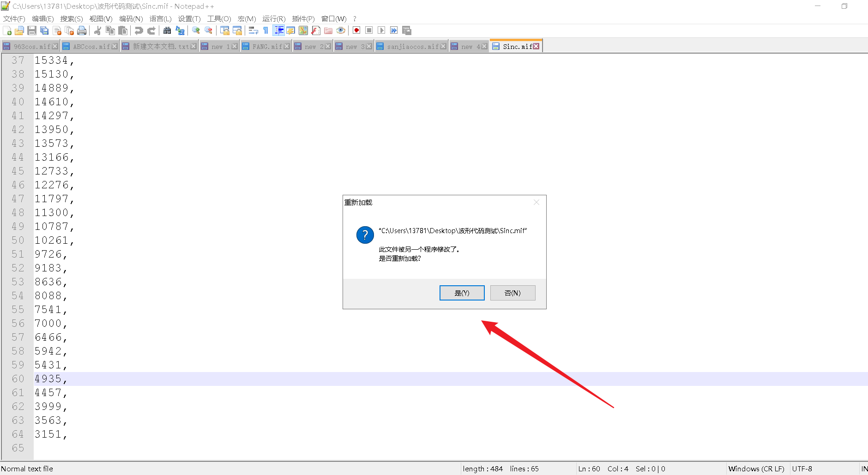Click line number 37 in margin

coord(18,60)
